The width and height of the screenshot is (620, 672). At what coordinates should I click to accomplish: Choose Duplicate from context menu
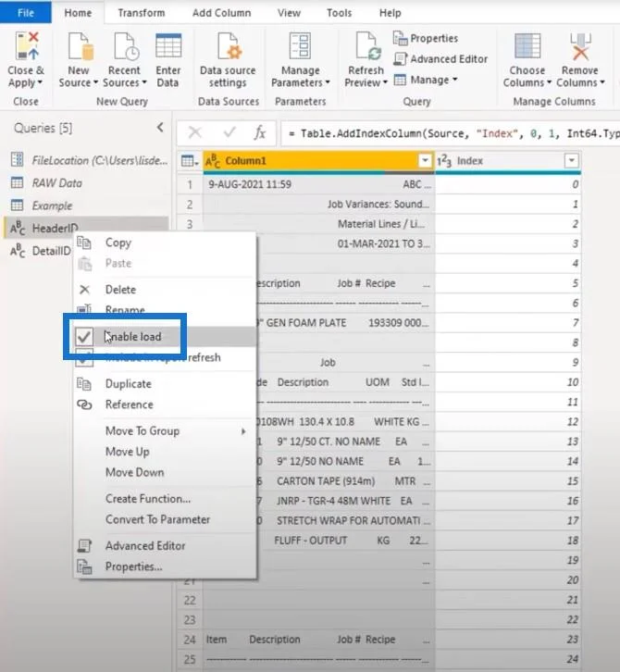167,383
